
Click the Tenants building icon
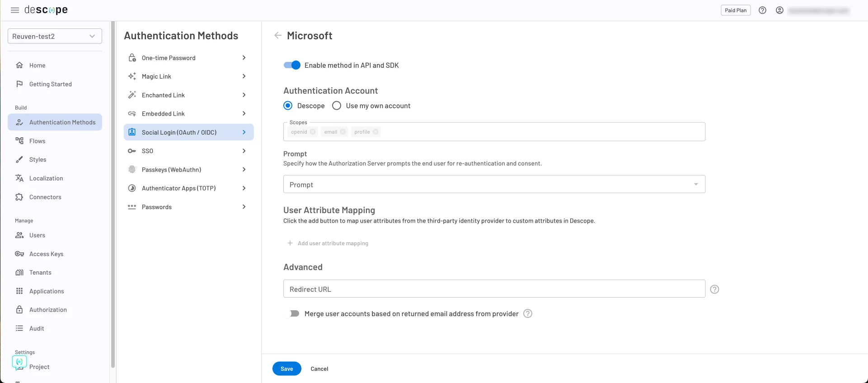click(x=19, y=272)
